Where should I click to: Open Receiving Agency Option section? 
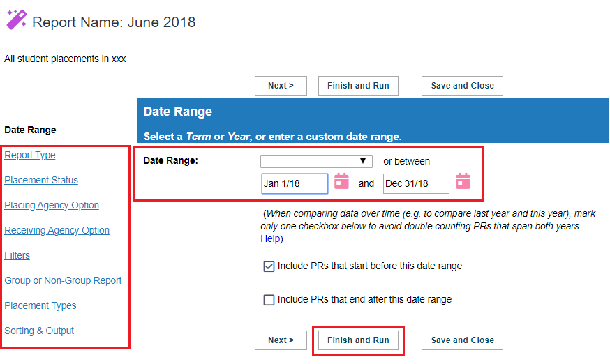(x=57, y=230)
